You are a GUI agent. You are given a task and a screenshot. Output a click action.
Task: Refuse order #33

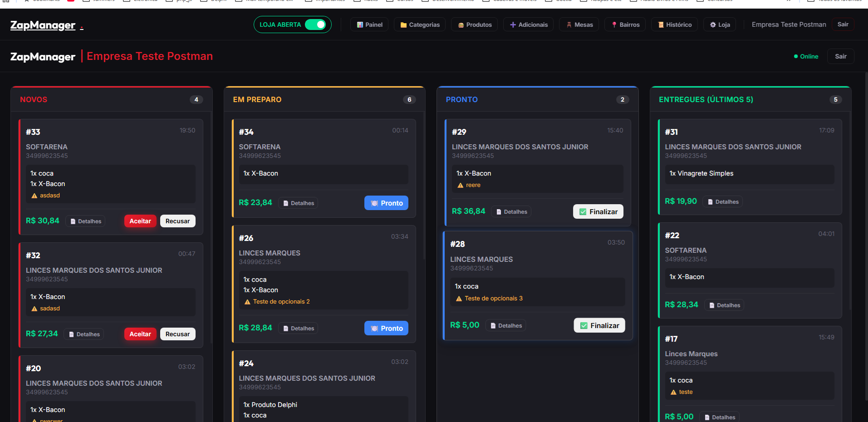click(x=177, y=221)
